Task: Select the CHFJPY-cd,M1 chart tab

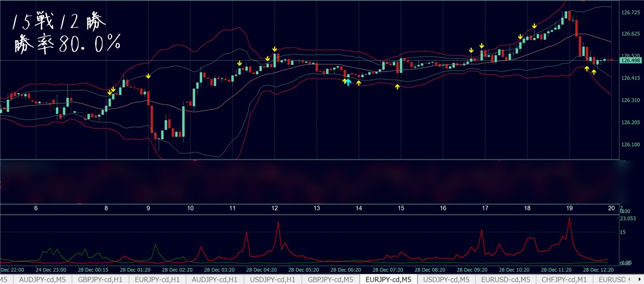Action: click(563, 280)
